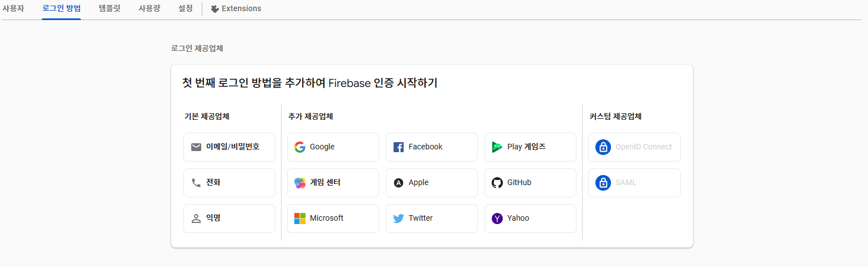Open the Extensions link
Image resolution: width=868 pixels, height=267 pixels.
[236, 8]
